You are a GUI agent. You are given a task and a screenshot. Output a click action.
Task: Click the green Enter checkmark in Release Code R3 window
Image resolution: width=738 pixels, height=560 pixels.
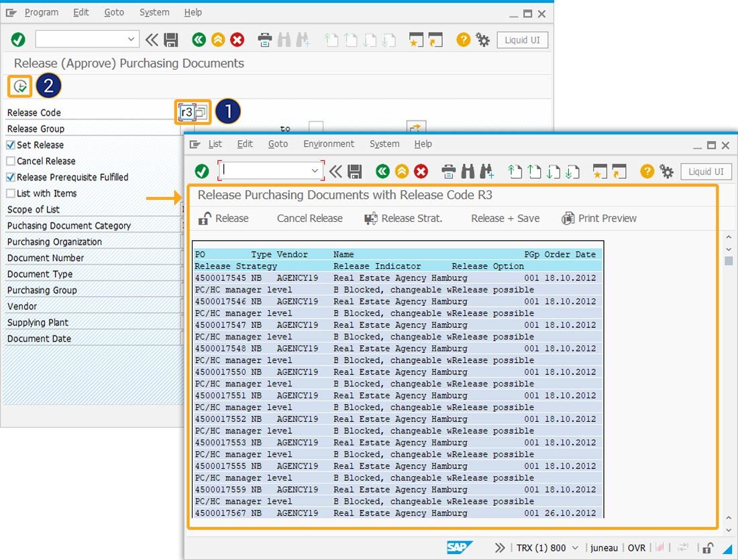point(202,171)
